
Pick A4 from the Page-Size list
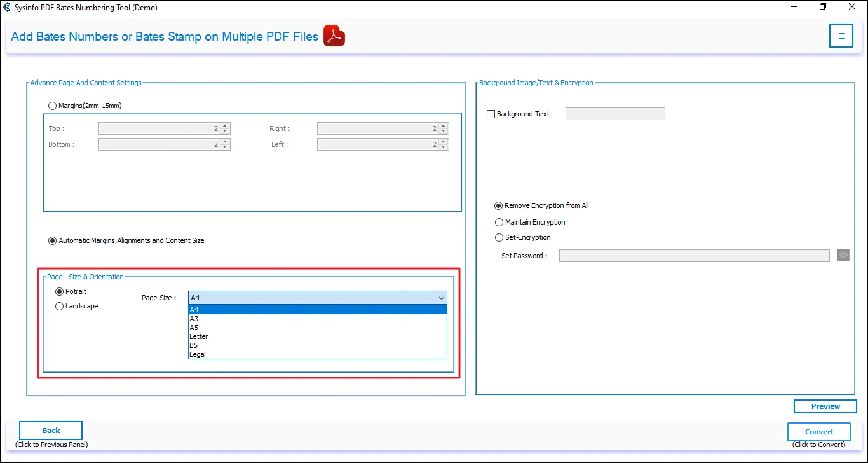318,310
